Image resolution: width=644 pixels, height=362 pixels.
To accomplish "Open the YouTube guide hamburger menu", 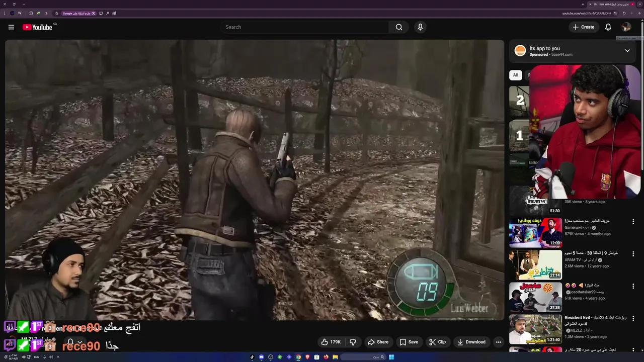I will [11, 27].
